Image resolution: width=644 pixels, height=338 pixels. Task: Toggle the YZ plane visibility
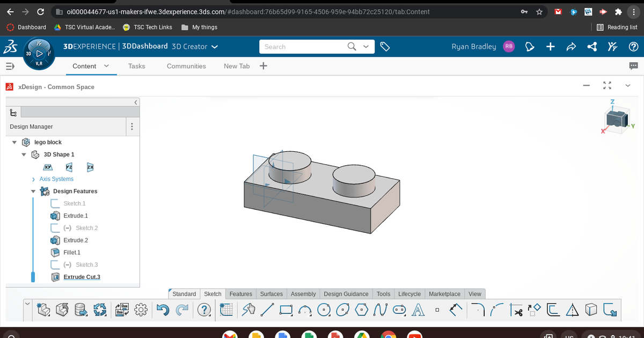coord(69,167)
